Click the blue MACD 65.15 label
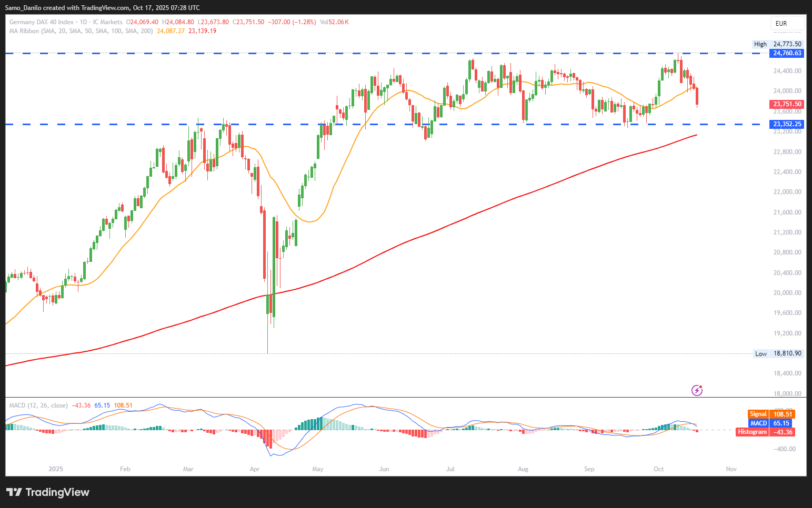The image size is (812, 508). click(770, 423)
